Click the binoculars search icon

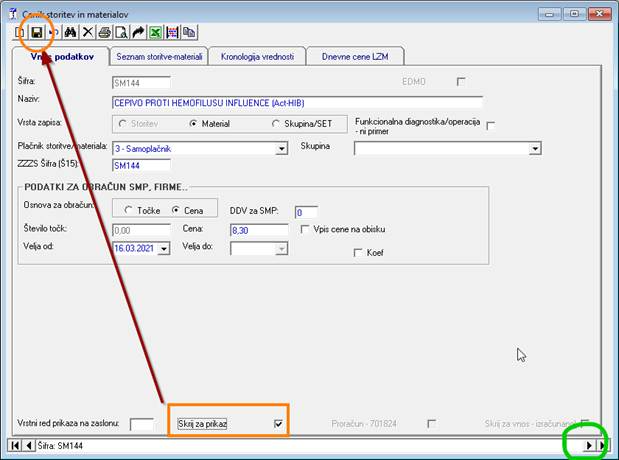click(x=70, y=33)
